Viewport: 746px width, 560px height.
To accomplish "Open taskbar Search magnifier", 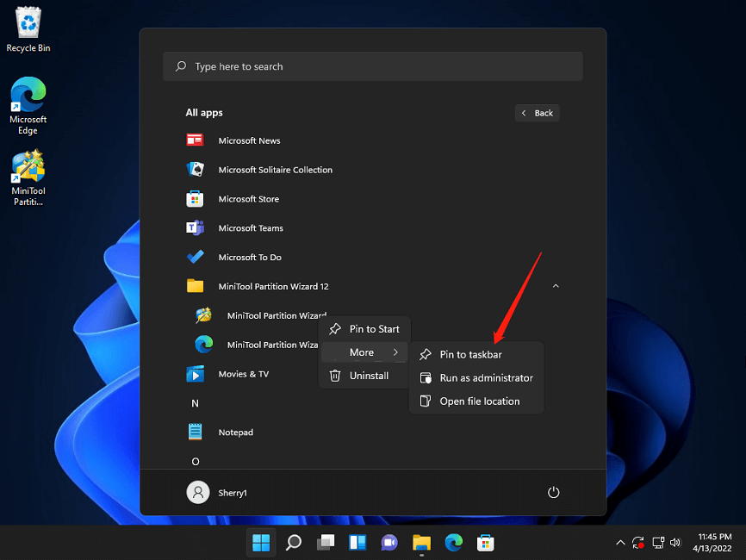I will click(293, 543).
